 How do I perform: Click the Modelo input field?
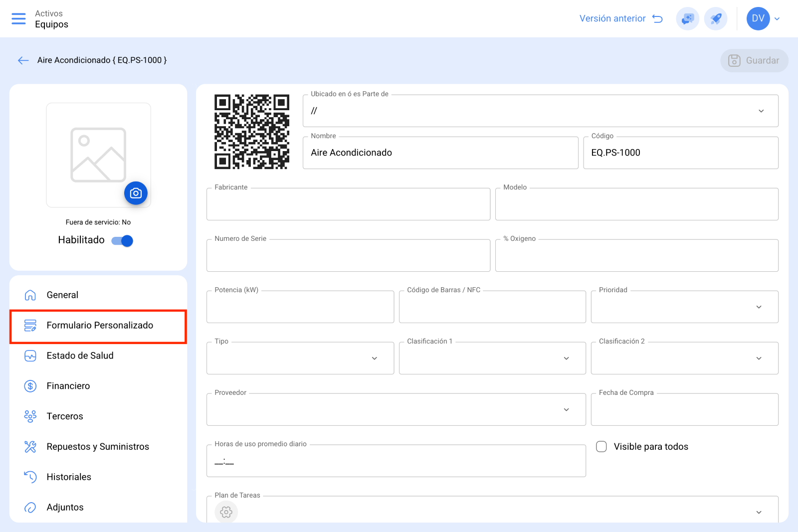point(637,204)
